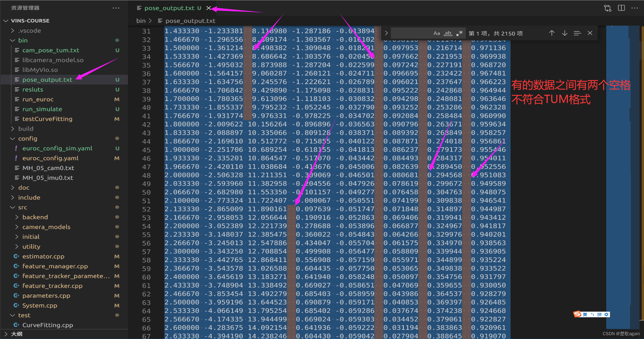Image resolution: width=644 pixels, height=339 pixels.
Task: Open source control compare changes icon
Action: [607, 8]
